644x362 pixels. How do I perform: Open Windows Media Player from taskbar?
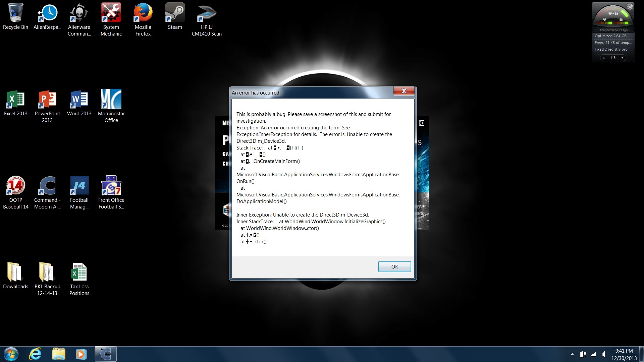tap(81, 354)
